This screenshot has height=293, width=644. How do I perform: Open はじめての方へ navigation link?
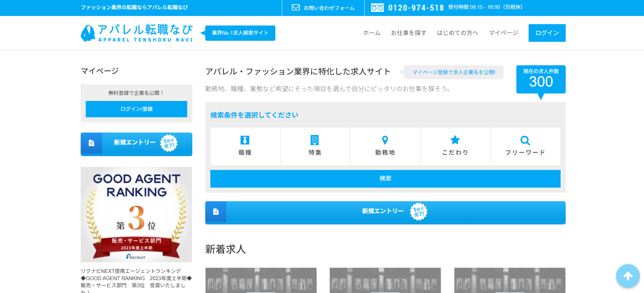[x=457, y=33]
